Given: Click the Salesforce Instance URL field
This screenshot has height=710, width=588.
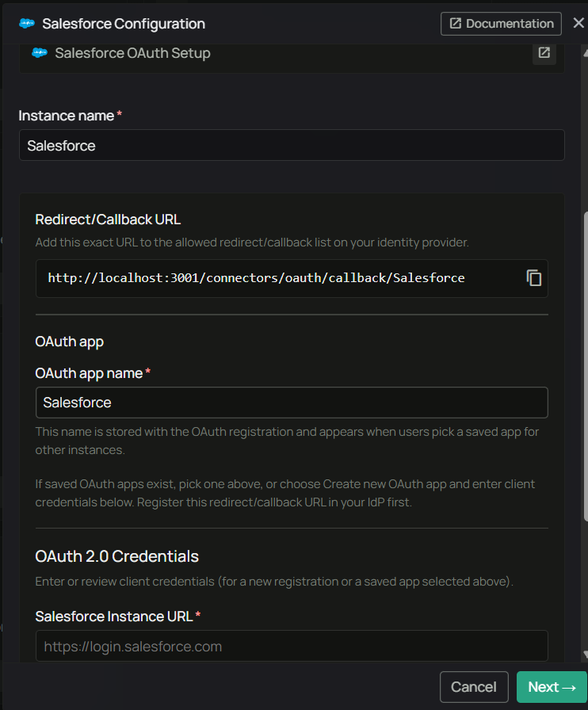Looking at the screenshot, I should pyautogui.click(x=292, y=646).
